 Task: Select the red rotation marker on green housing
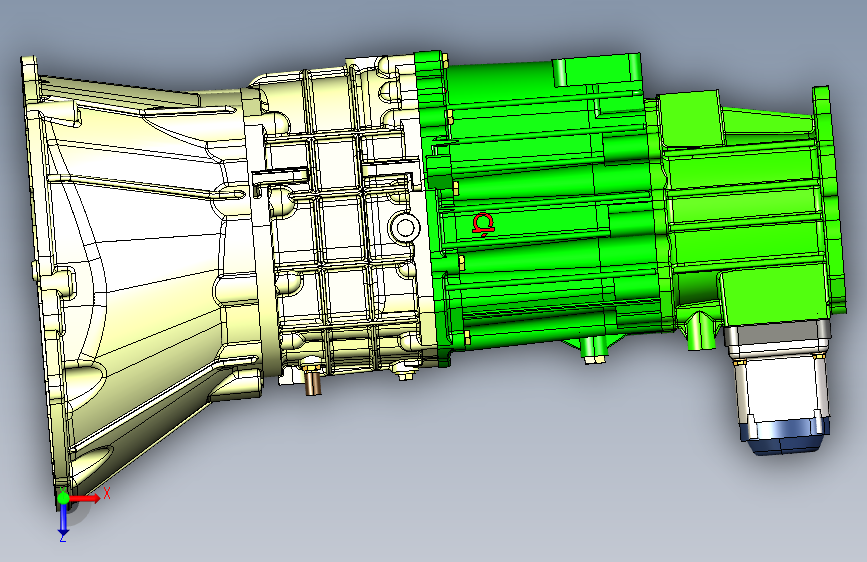coord(483,225)
